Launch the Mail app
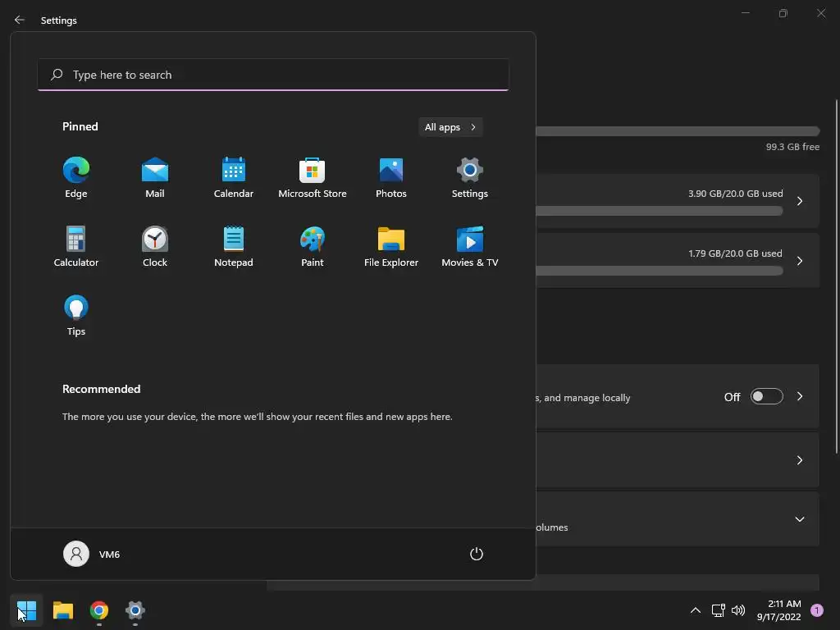This screenshot has height=630, width=840. [x=155, y=177]
